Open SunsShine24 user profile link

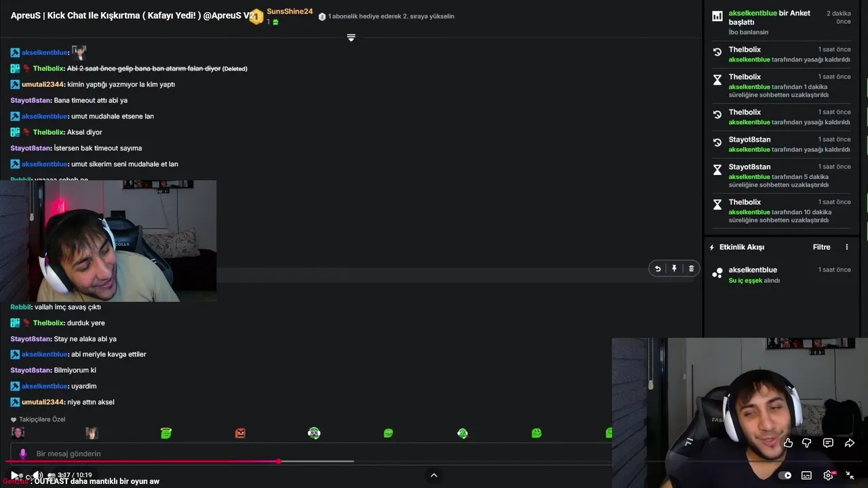290,12
